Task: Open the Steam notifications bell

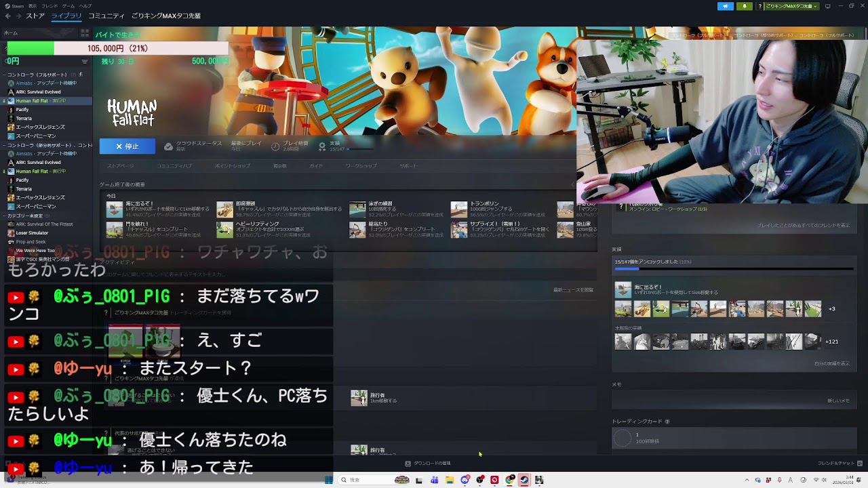Action: coord(745,6)
